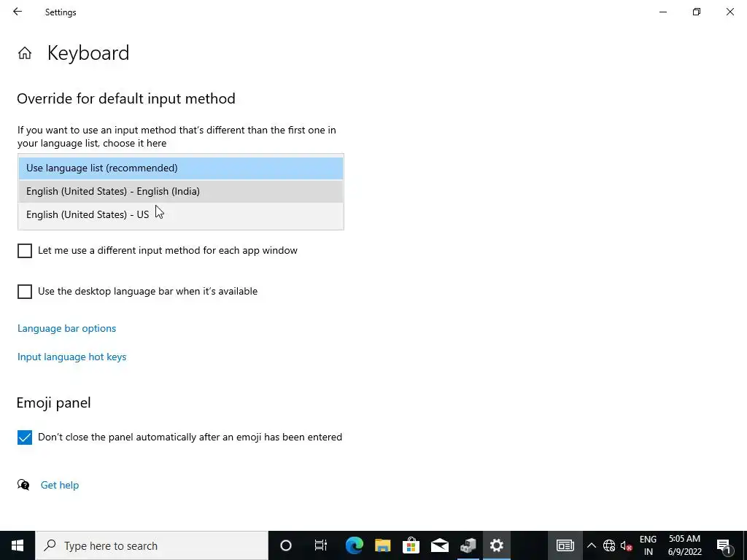Open the Mail app from the taskbar
Viewport: 747px width, 560px height.
pos(439,545)
